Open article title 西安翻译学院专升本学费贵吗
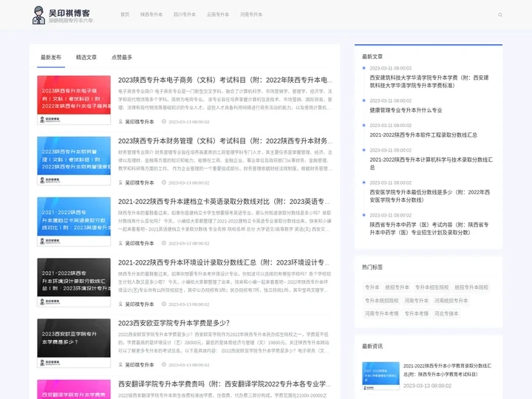Viewport: 532px width, 399px height. click(225, 383)
